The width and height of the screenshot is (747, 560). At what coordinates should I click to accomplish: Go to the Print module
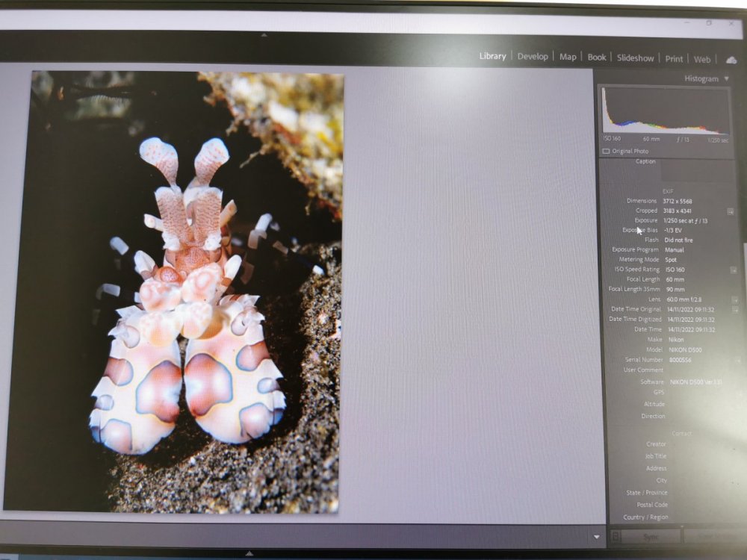[674, 59]
